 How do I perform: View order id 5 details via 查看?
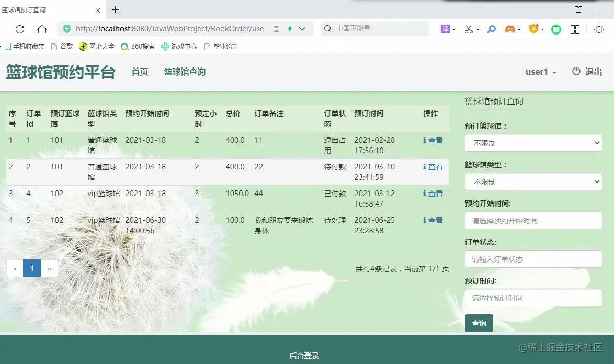pos(433,220)
